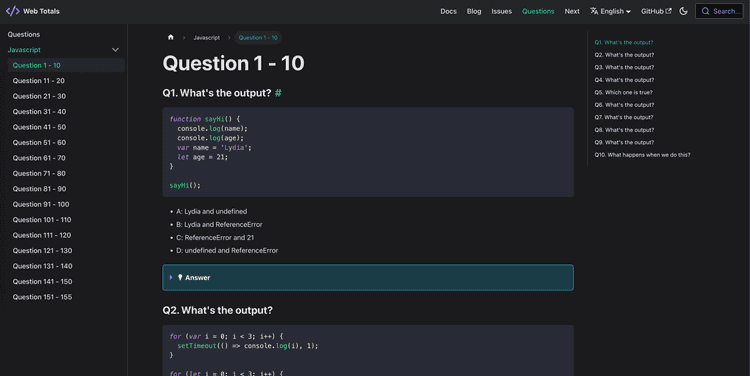Jump to Q8 in table of contents

click(x=624, y=130)
